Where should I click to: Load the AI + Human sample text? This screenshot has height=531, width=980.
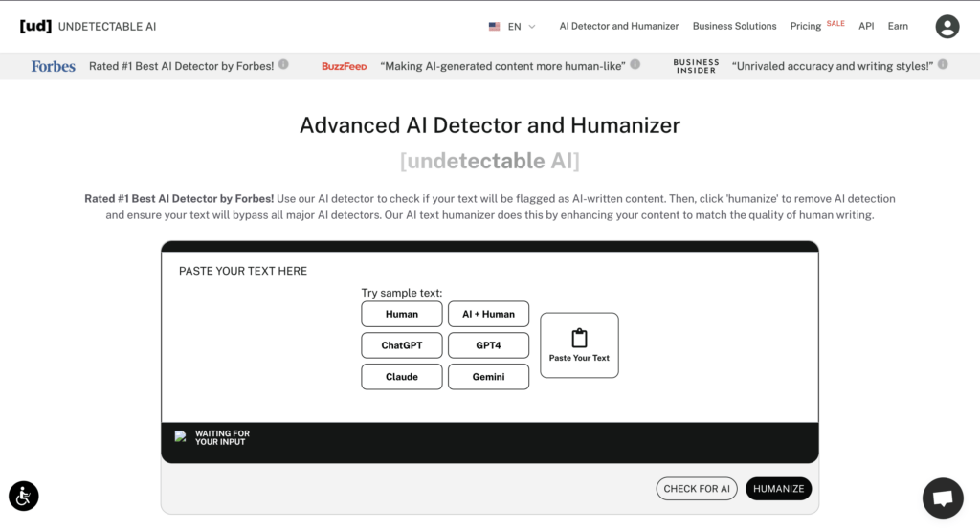(488, 314)
